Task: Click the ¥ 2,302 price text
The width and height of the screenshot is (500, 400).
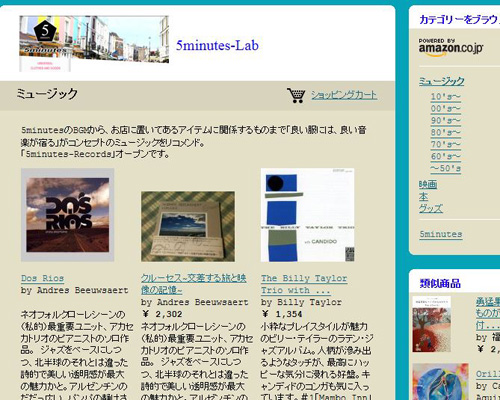Action: pos(162,314)
